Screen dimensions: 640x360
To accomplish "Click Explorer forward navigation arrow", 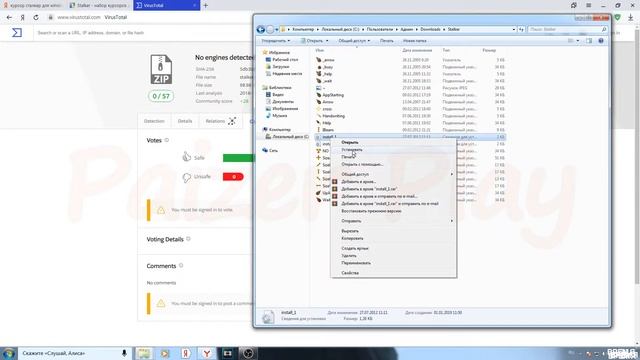I will tap(270, 29).
